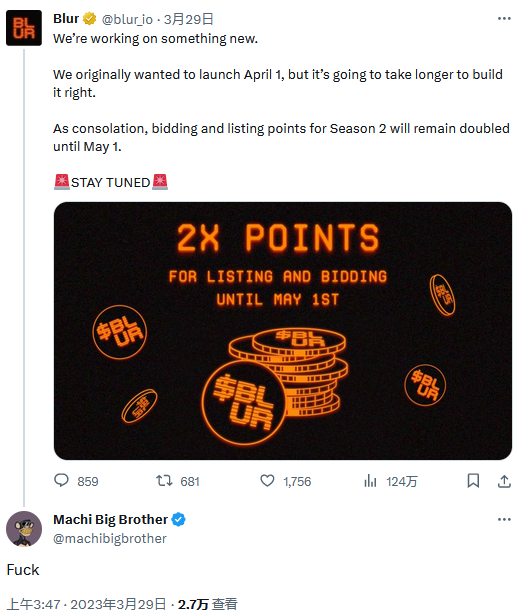This screenshot has height=613, width=526.
Task: Open more options menu on Machi's reply
Action: point(504,519)
